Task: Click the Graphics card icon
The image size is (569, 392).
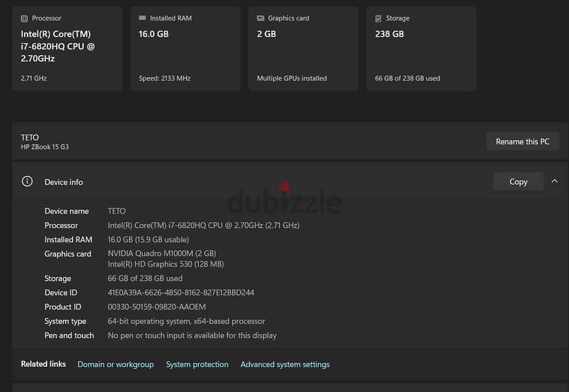Action: 260,18
